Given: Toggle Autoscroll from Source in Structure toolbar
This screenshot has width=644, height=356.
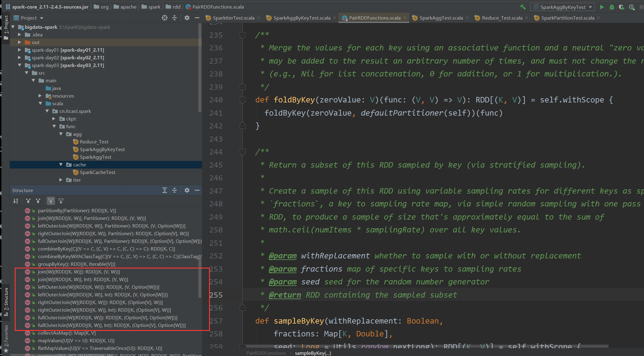Looking at the screenshot, I should click(61, 201).
